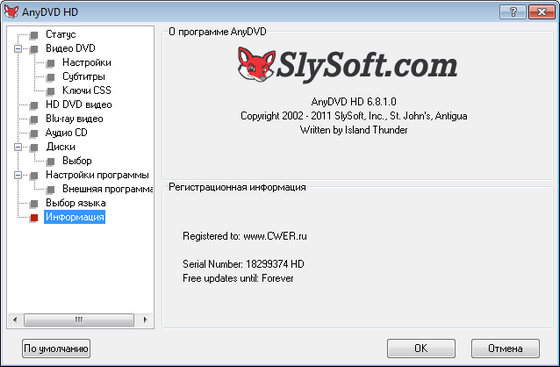Click the help question mark button

pyautogui.click(x=512, y=12)
